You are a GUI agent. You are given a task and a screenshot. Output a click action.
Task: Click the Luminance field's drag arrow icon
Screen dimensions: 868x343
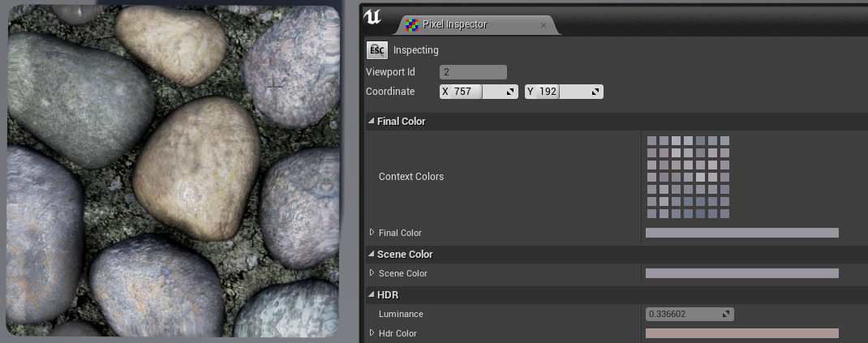(727, 314)
